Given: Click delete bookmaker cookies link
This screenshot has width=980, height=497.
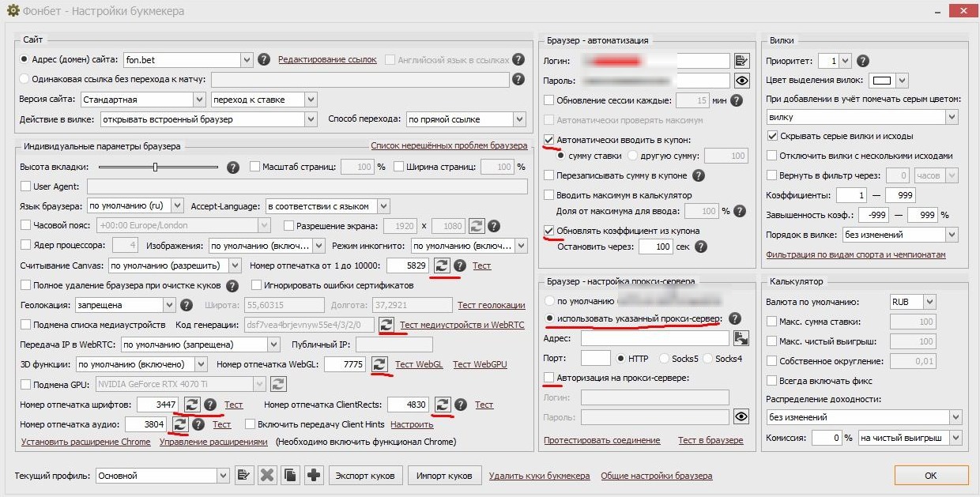Looking at the screenshot, I should coord(539,476).
